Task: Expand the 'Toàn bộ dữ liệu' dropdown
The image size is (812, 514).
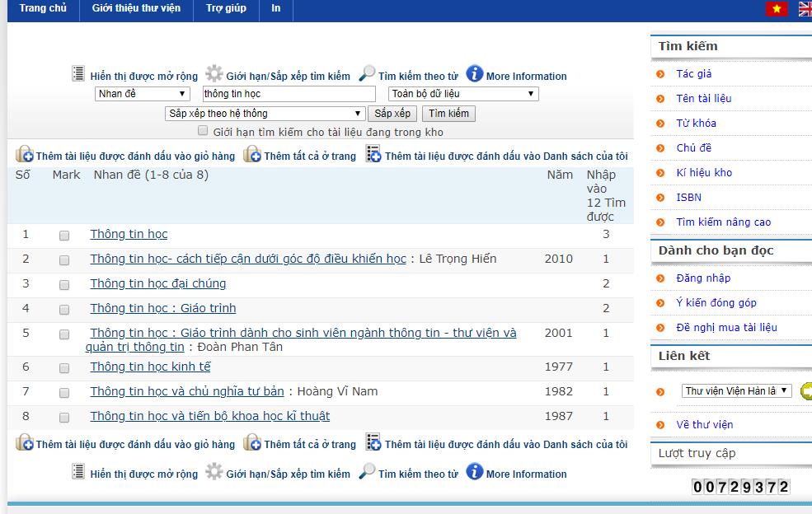Action: [463, 94]
